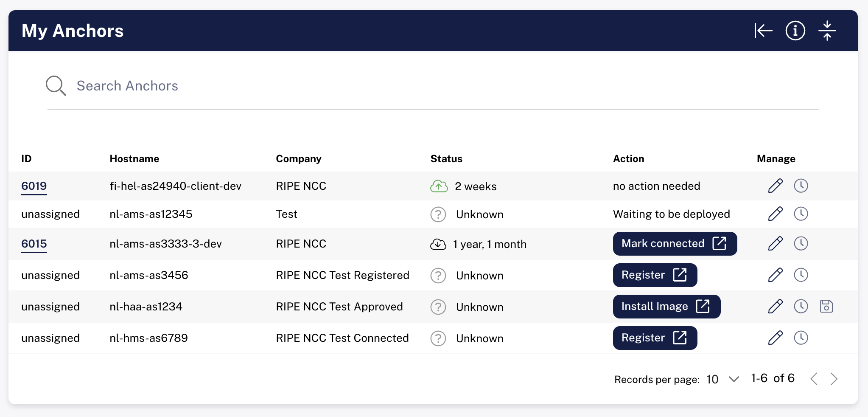Viewport: 868px width, 417px height.
Task: Click unknown status question icon for nl-ams-as3456
Action: pyautogui.click(x=438, y=276)
